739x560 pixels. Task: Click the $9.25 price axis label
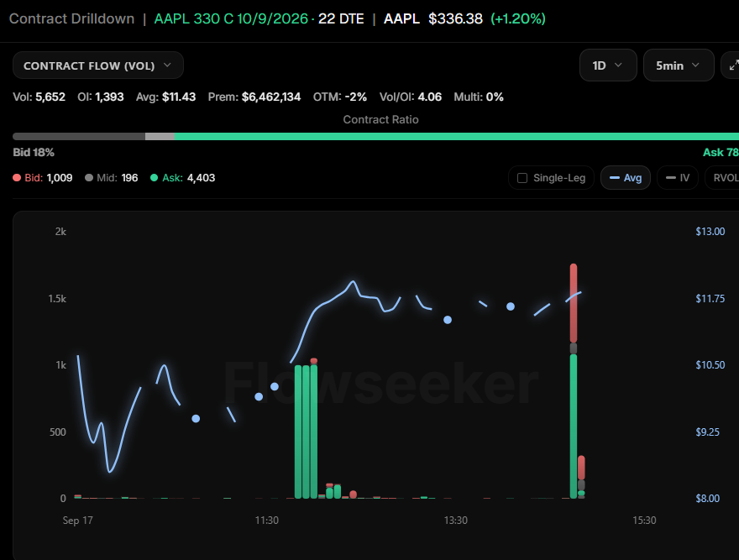707,432
